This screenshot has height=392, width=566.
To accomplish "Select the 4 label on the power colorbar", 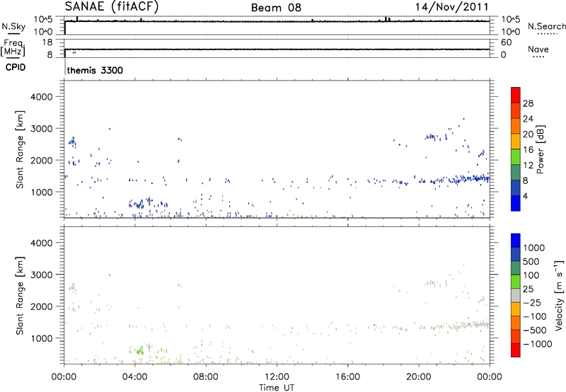I will tap(525, 196).
